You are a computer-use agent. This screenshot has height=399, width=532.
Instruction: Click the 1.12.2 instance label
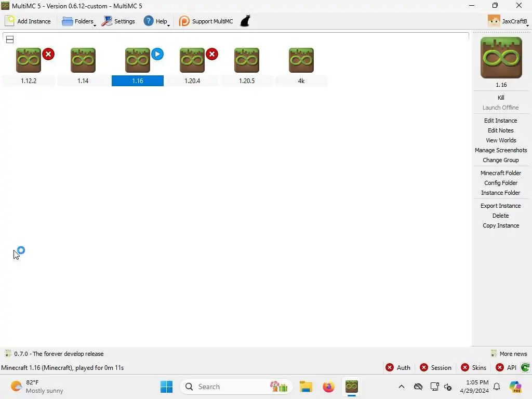(29, 81)
